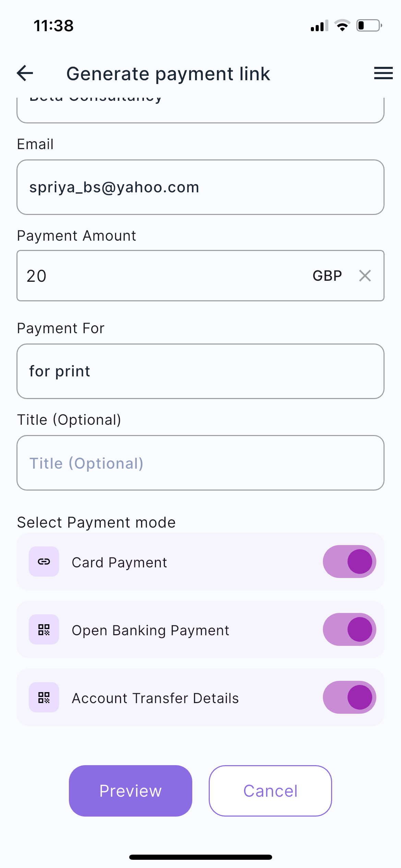Turn off Open Banking Payment switch

[349, 629]
